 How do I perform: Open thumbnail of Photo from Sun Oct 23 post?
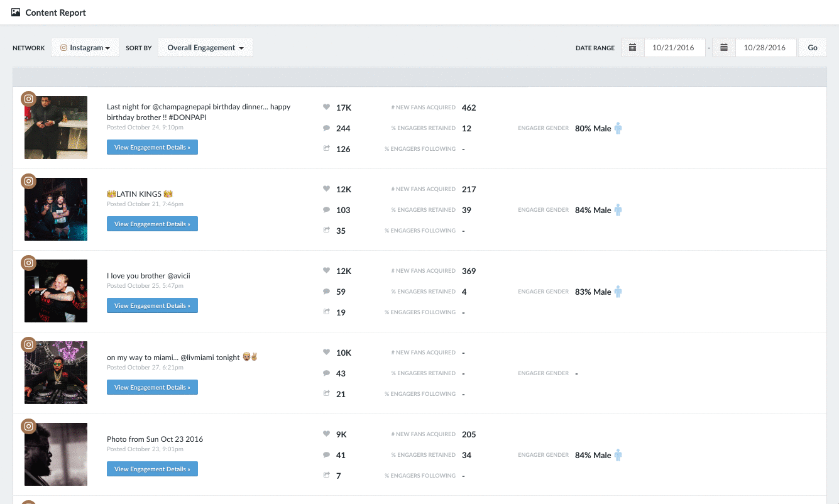[x=56, y=454]
